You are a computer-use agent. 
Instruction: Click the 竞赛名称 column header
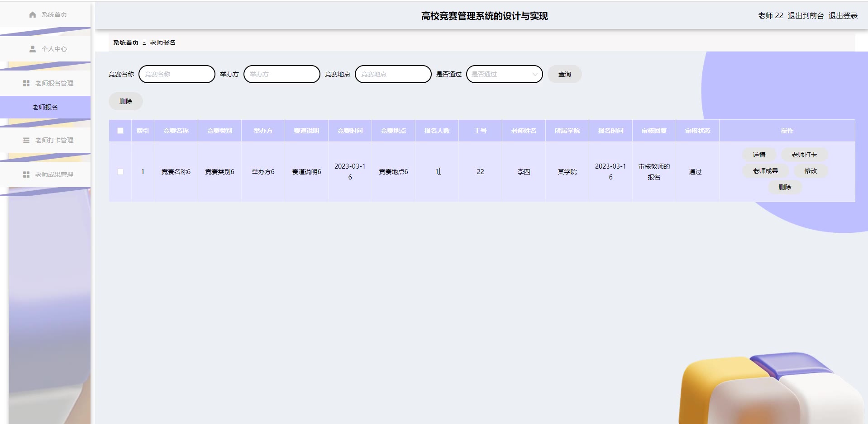(x=176, y=131)
